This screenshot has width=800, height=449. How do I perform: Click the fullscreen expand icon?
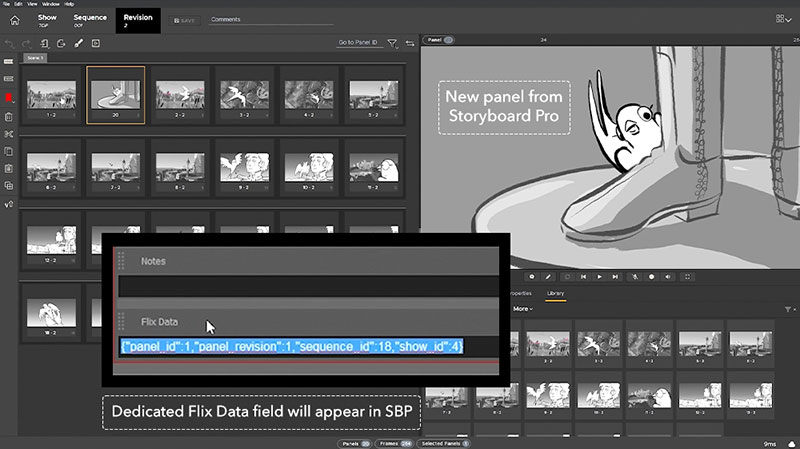687,277
